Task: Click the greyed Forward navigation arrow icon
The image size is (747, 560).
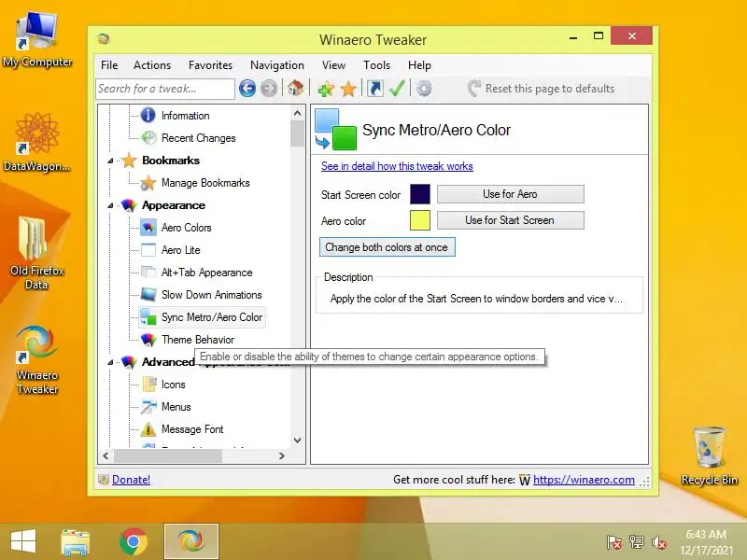Action: click(x=269, y=89)
